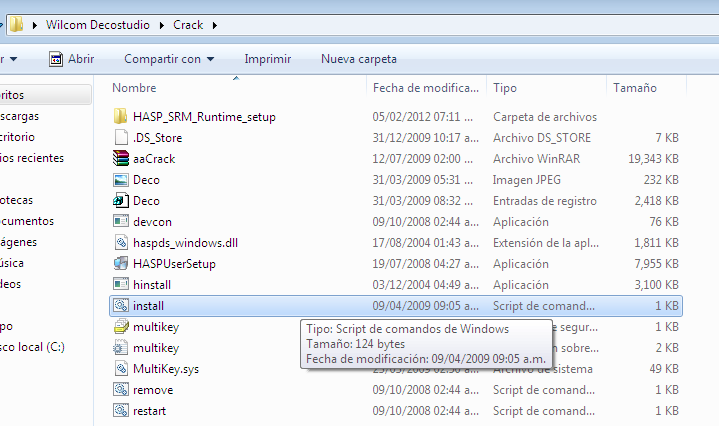The image size is (719, 426).
Task: Select Favoritos in the navigation pane
Action: (x=12, y=95)
